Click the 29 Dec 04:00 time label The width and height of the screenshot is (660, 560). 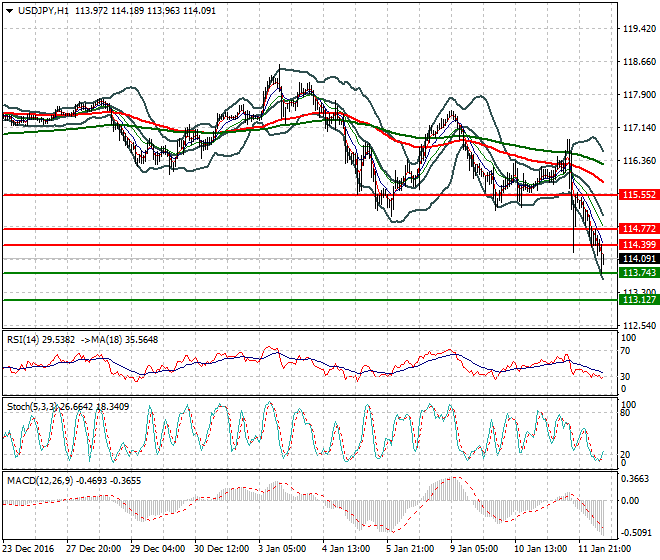[x=157, y=549]
